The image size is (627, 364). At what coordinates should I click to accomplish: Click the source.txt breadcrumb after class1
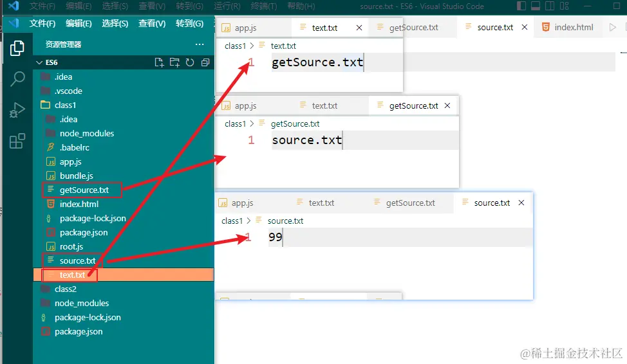point(286,221)
